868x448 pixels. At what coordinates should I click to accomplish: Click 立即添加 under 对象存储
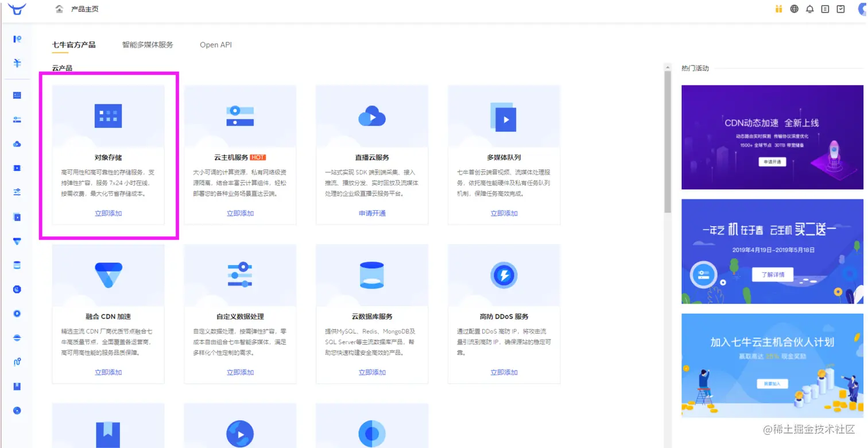108,213
